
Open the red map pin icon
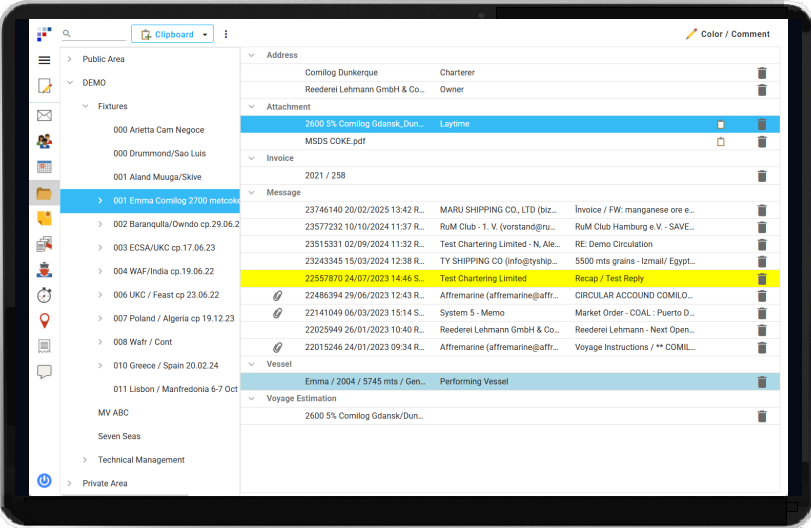click(44, 321)
